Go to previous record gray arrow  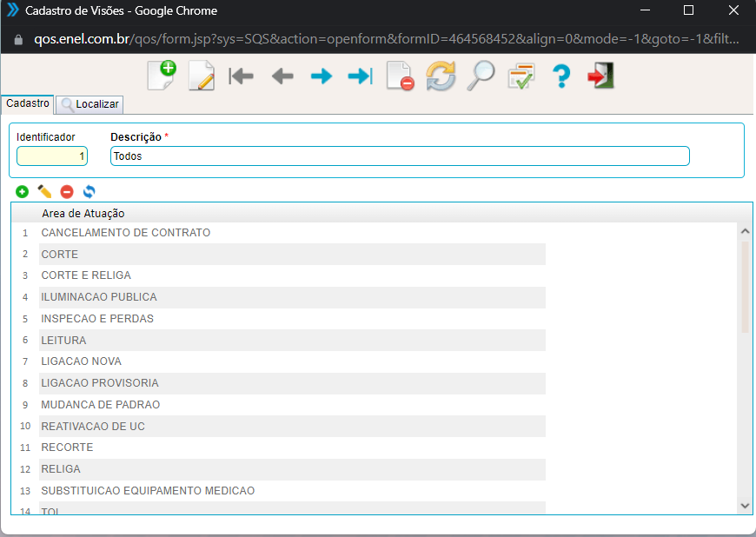282,76
